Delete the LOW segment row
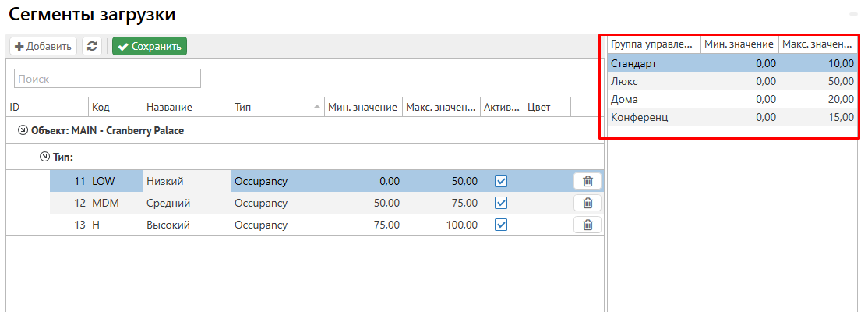The image size is (868, 312). pos(587,181)
